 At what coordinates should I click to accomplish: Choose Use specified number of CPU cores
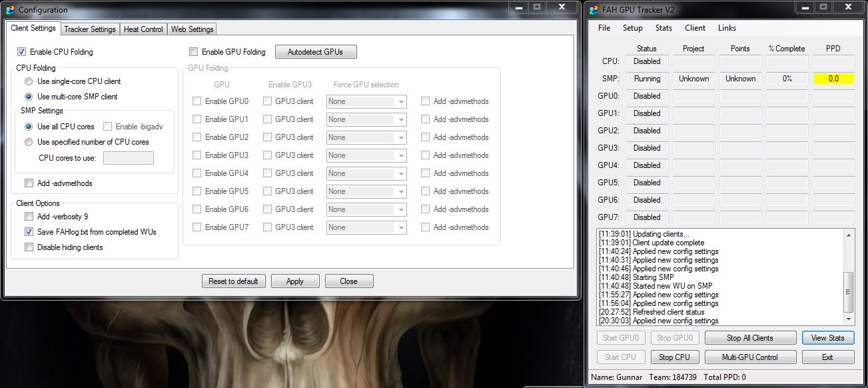click(x=29, y=142)
